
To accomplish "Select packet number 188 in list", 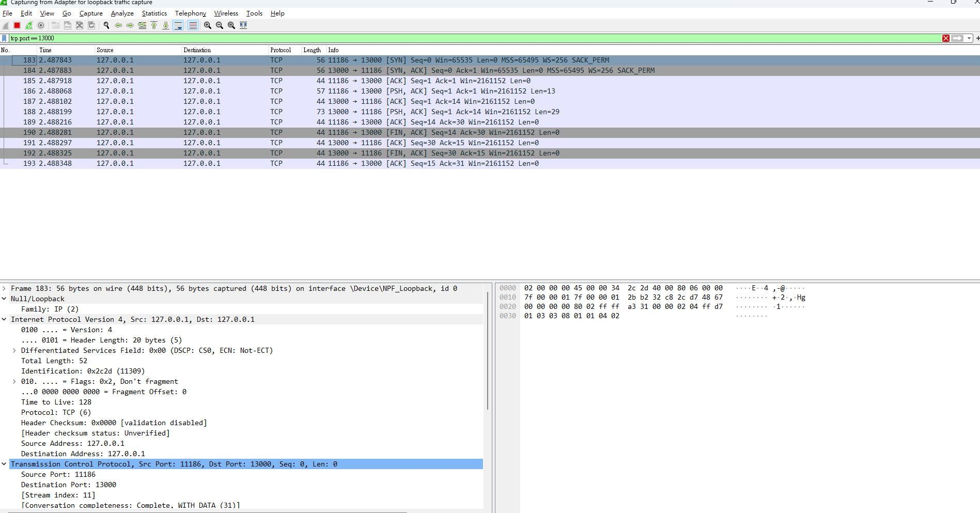I will pyautogui.click(x=207, y=112).
